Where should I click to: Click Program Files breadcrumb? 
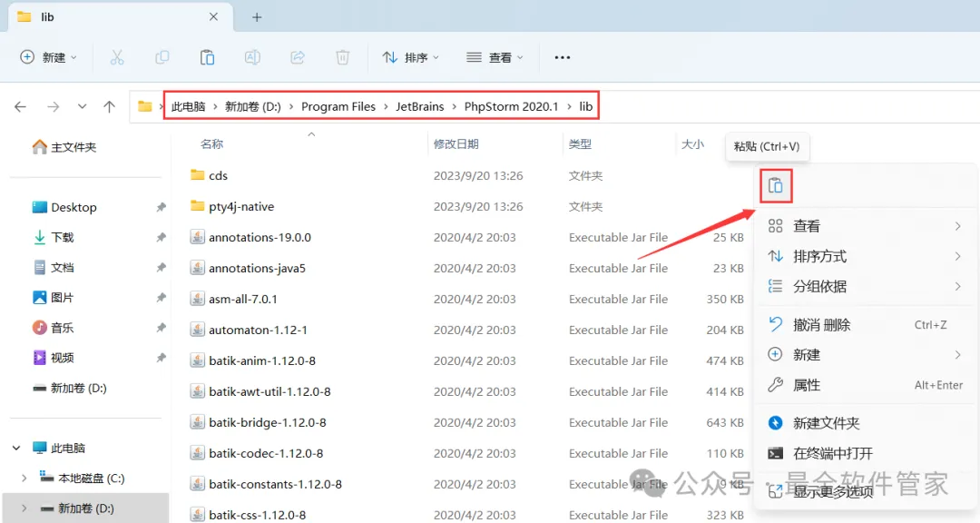(338, 107)
